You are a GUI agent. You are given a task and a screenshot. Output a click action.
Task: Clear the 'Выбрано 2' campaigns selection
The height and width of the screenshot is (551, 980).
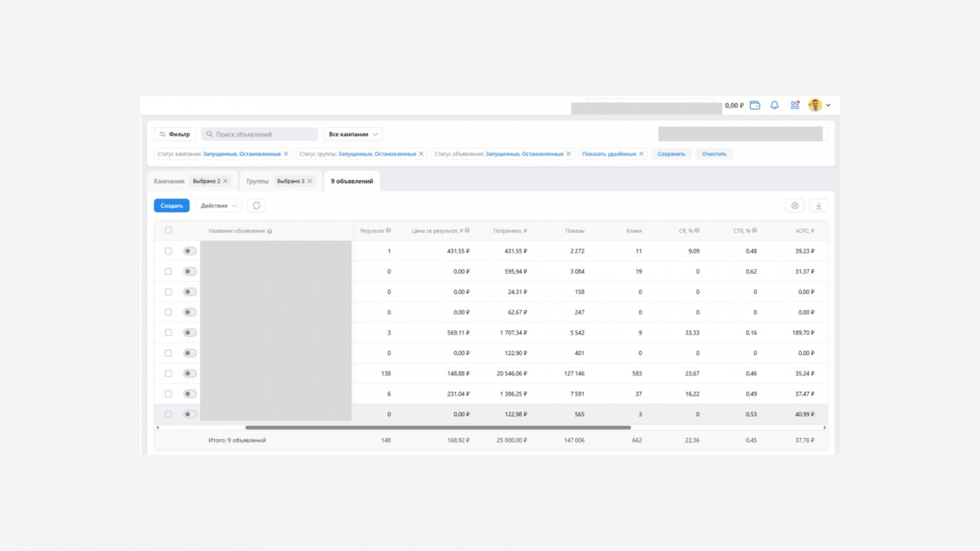pyautogui.click(x=225, y=181)
